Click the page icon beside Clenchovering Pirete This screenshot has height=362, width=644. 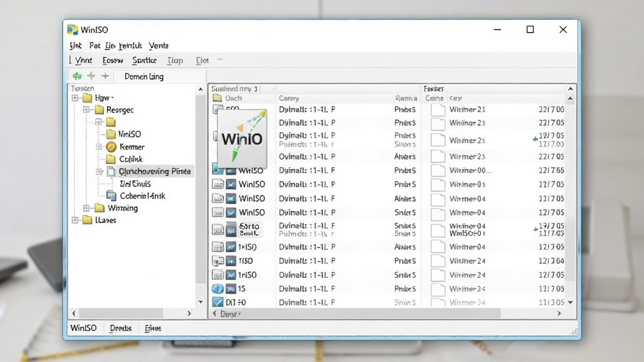111,171
